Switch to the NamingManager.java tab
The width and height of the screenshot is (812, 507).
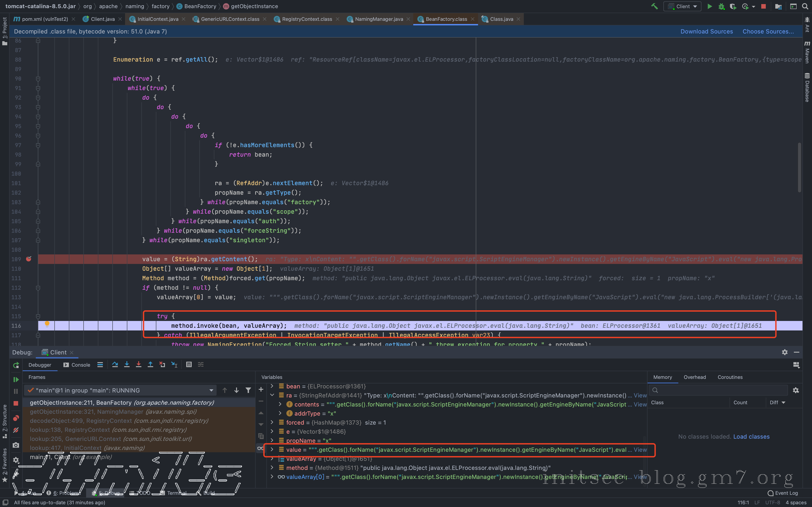coord(379,19)
